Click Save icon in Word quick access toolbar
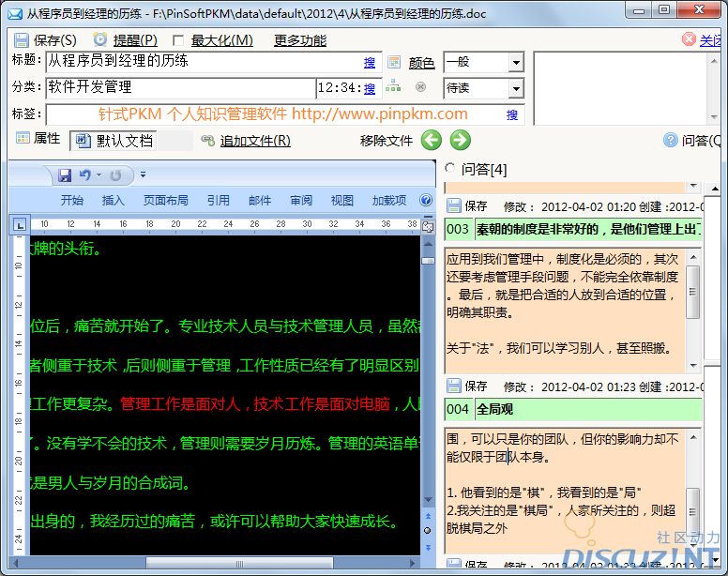This screenshot has height=576, width=728. (65, 175)
